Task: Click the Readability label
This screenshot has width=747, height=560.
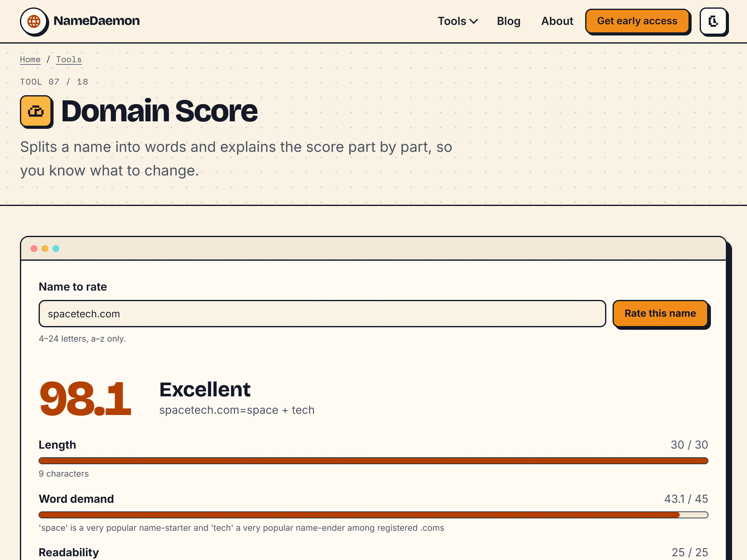Action: (69, 552)
